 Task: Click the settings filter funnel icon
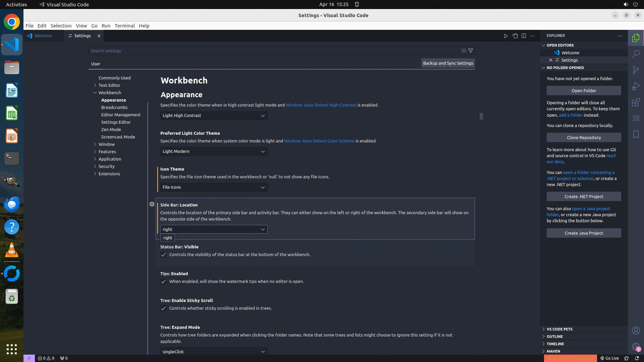pos(471,51)
